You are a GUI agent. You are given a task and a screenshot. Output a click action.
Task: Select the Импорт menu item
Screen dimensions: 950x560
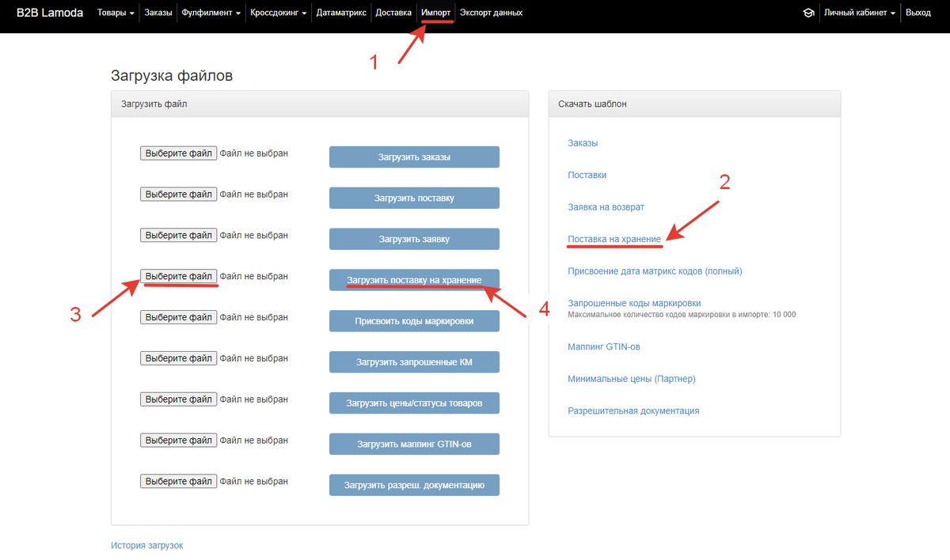point(436,13)
